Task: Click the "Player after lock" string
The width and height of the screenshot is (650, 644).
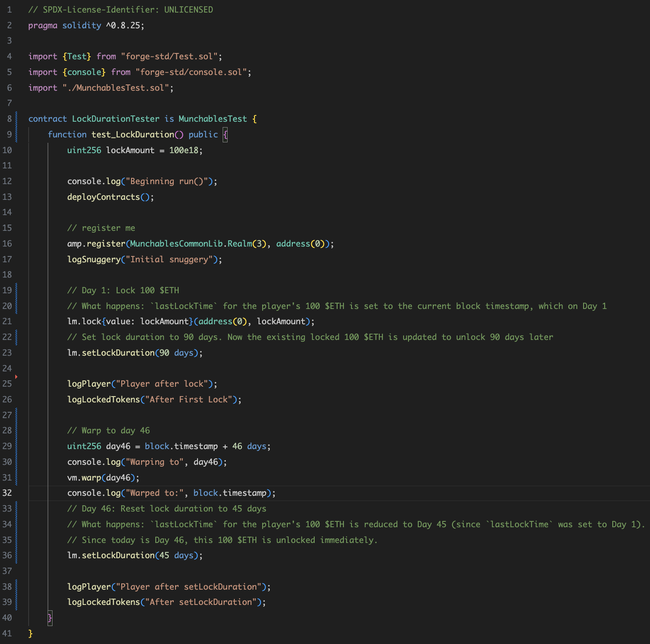Action: coord(162,384)
